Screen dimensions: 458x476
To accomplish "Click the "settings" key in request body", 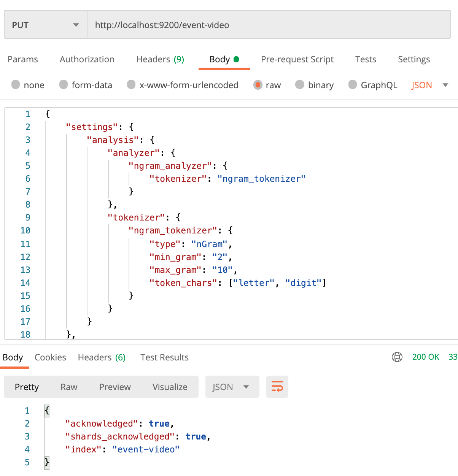I will [92, 127].
